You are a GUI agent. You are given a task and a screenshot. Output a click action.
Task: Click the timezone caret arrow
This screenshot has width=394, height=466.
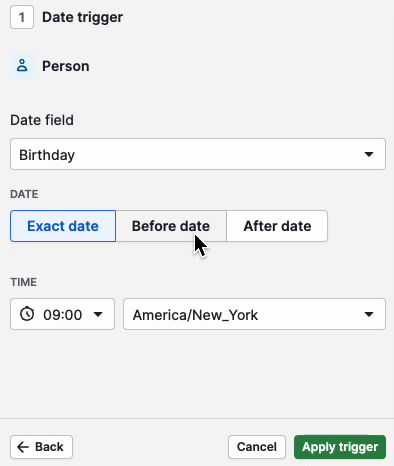369,314
